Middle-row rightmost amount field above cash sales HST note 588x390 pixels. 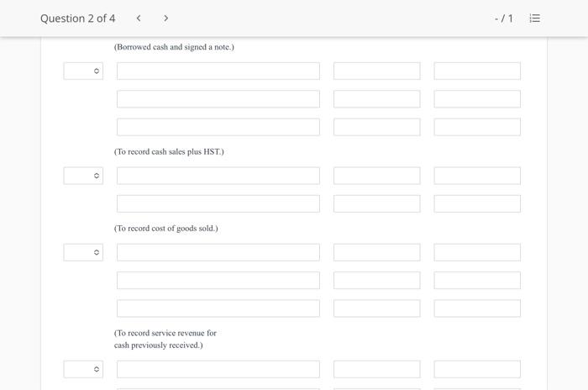(x=477, y=98)
